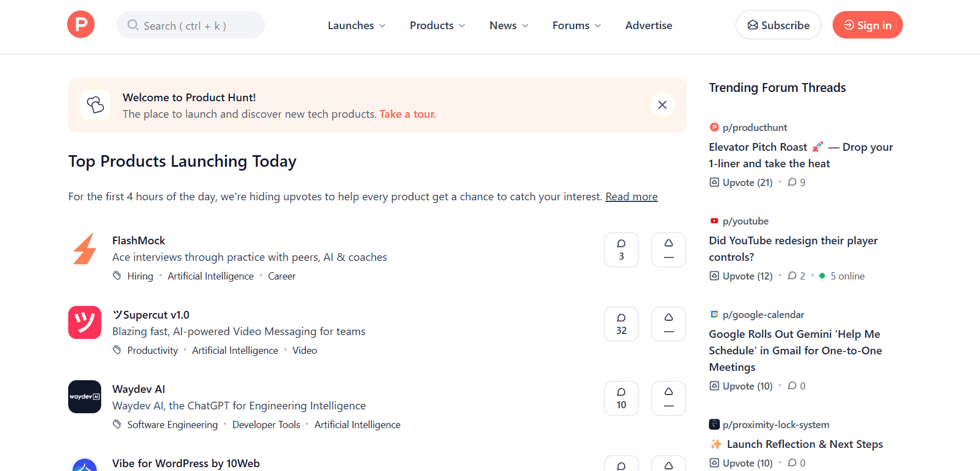The width and height of the screenshot is (980, 471).
Task: Open Vibe for WordPress by 10Web
Action: click(x=186, y=463)
